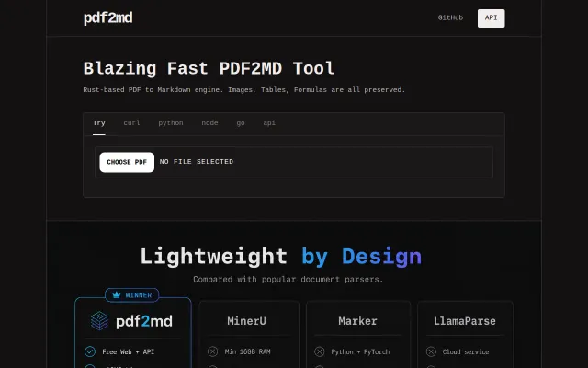The image size is (588, 368).
Task: Click the X icon beside Cloud service
Action: click(431, 351)
